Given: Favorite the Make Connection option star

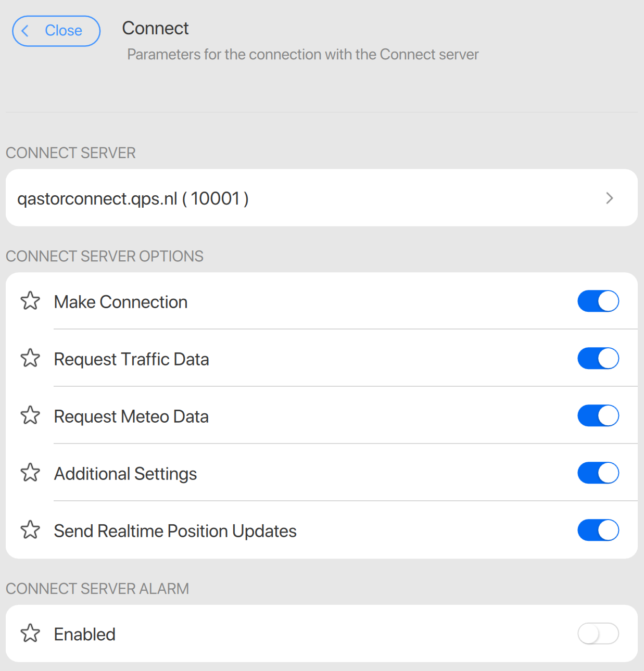Looking at the screenshot, I should coord(30,301).
